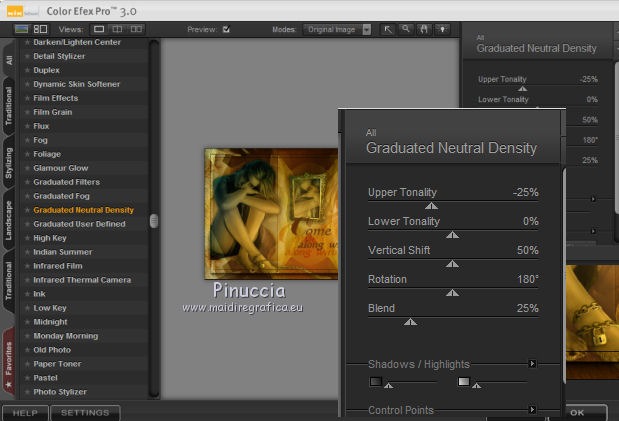Expand the Control Points section

(x=533, y=409)
